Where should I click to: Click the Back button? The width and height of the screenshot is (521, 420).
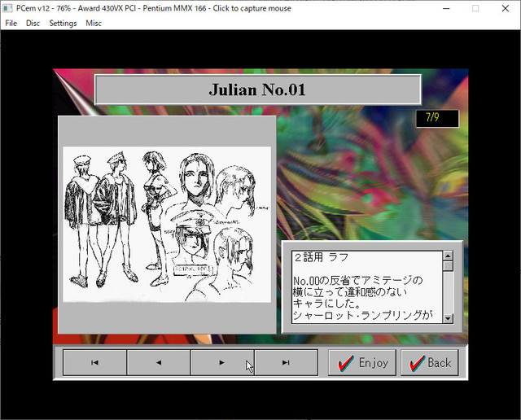(x=430, y=362)
